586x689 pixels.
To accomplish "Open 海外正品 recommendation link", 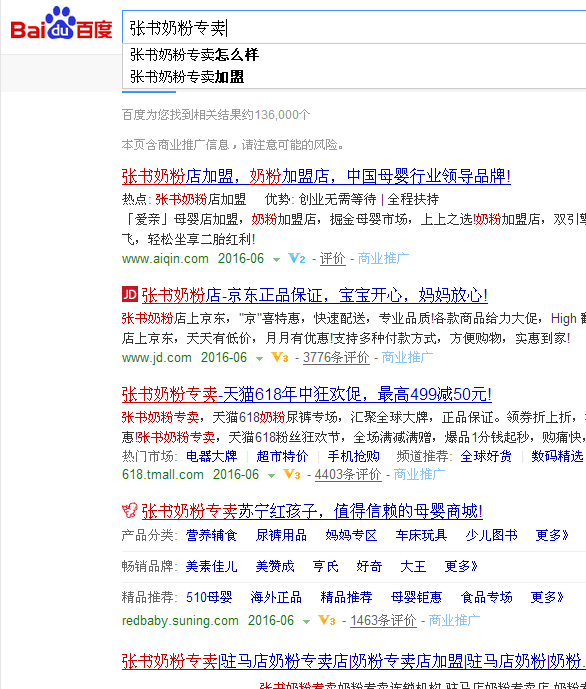I will pyautogui.click(x=276, y=597).
